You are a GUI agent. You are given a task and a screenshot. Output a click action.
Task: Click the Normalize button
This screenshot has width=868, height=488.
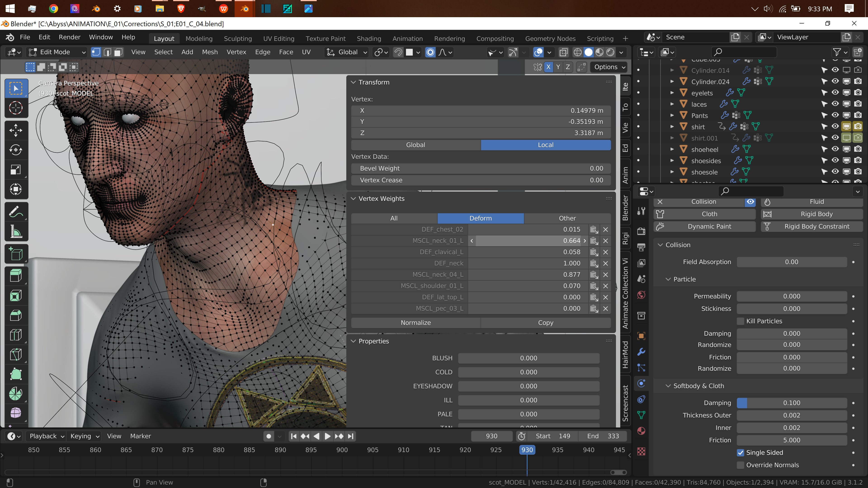click(x=416, y=323)
